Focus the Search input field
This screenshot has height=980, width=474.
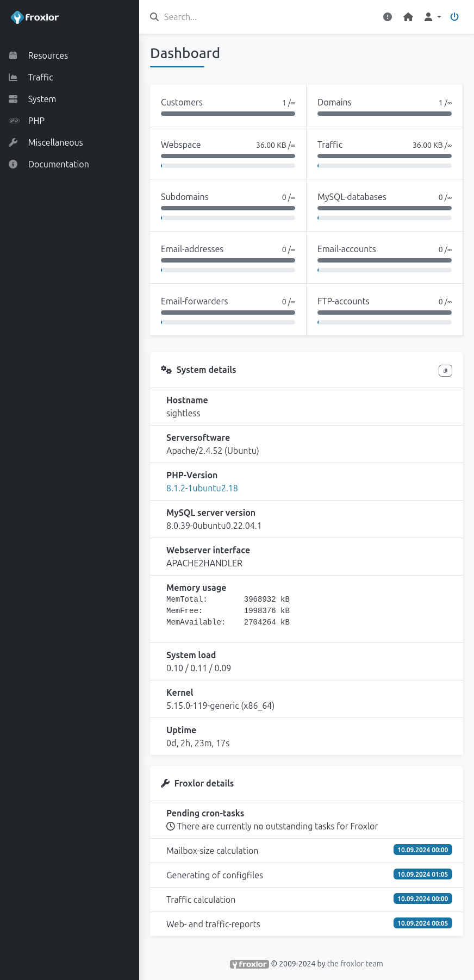point(261,17)
